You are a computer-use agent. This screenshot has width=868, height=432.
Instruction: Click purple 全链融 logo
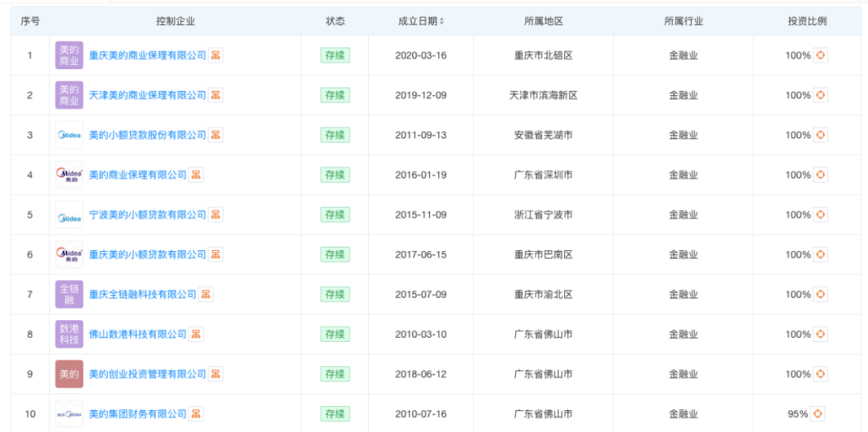[69, 294]
